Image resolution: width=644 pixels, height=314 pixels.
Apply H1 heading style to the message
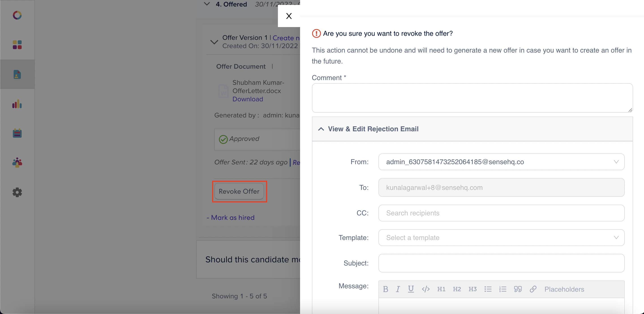coord(441,289)
